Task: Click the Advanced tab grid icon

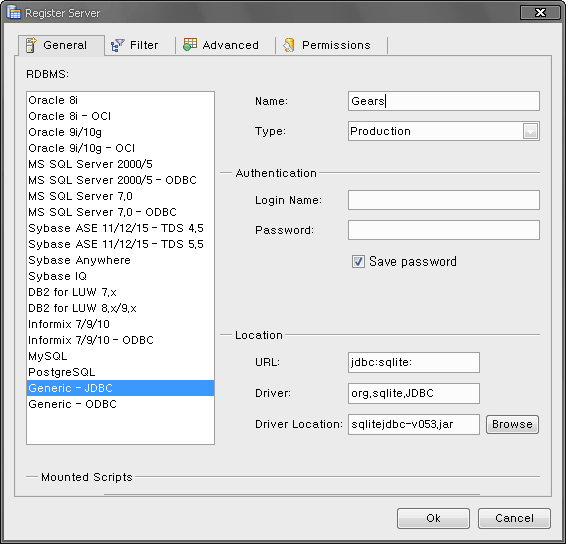Action: tap(190, 45)
